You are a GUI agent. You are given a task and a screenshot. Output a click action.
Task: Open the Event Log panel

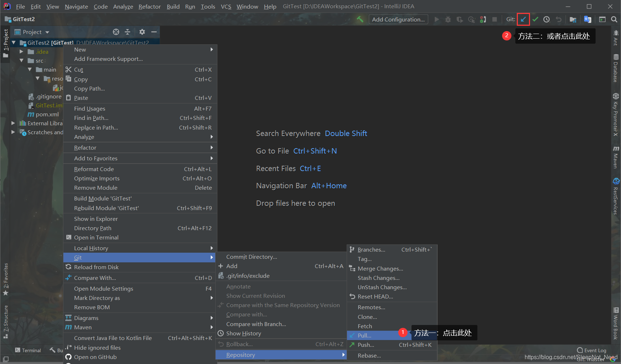[x=592, y=350]
